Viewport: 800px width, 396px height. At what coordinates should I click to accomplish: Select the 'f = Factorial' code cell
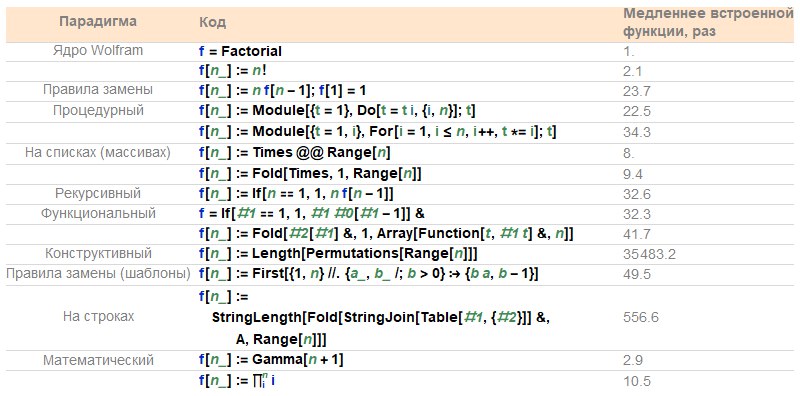(240, 52)
